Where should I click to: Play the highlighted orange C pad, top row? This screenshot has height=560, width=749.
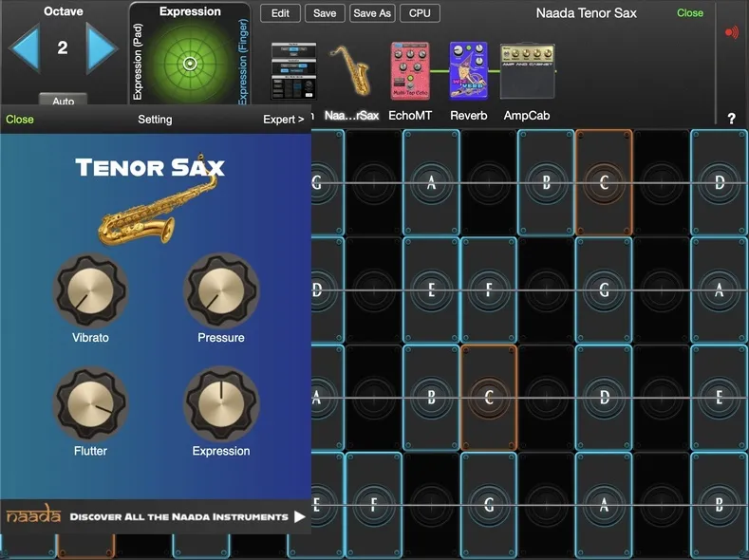tap(604, 182)
